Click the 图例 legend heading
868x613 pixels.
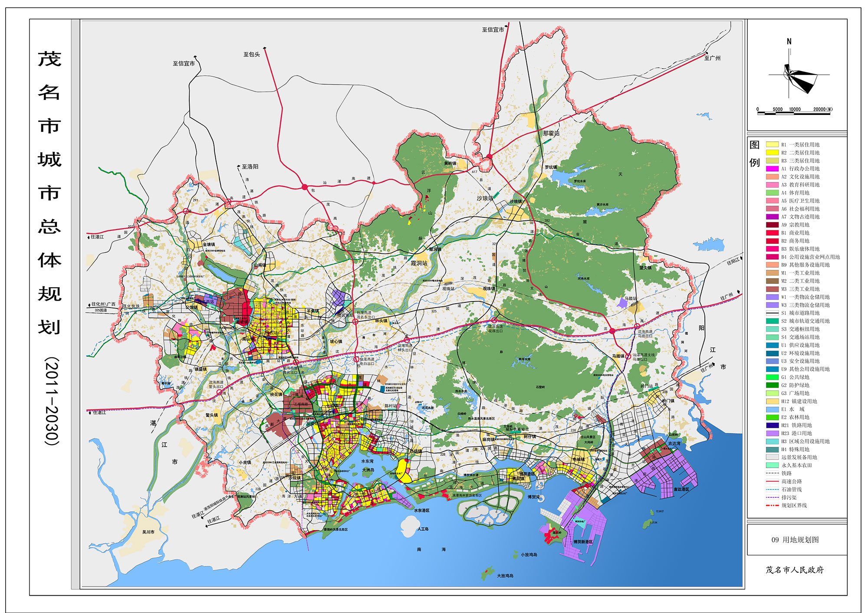point(755,154)
